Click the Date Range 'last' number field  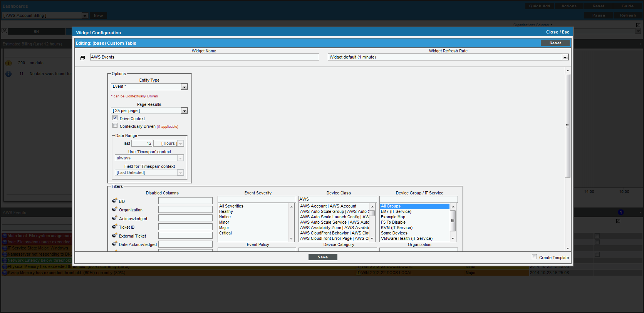point(142,143)
